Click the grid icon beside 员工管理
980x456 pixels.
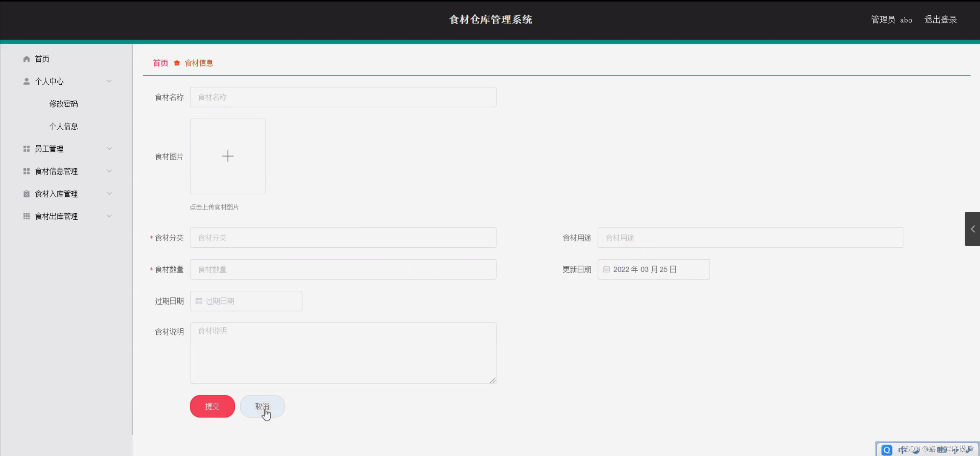tap(26, 149)
